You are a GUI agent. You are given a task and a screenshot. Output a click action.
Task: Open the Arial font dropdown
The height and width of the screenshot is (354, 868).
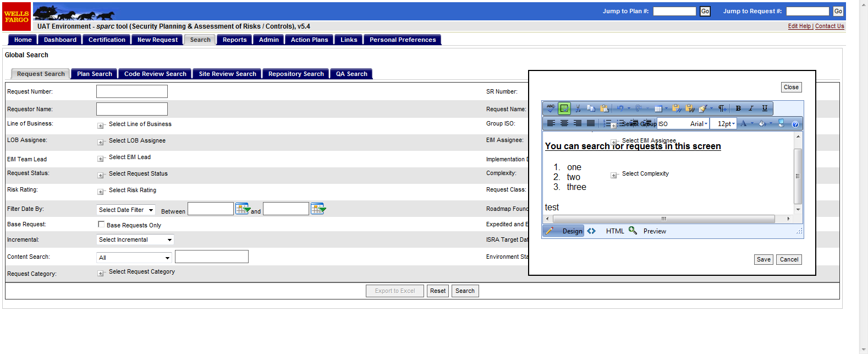[x=683, y=124]
